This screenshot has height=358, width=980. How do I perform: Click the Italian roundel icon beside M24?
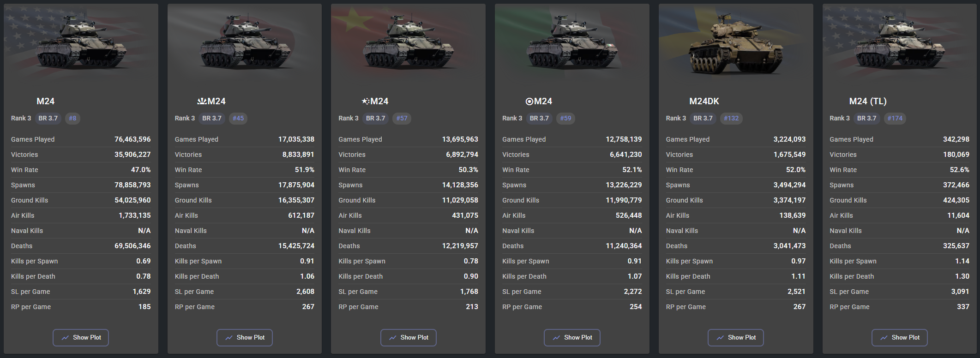529,101
